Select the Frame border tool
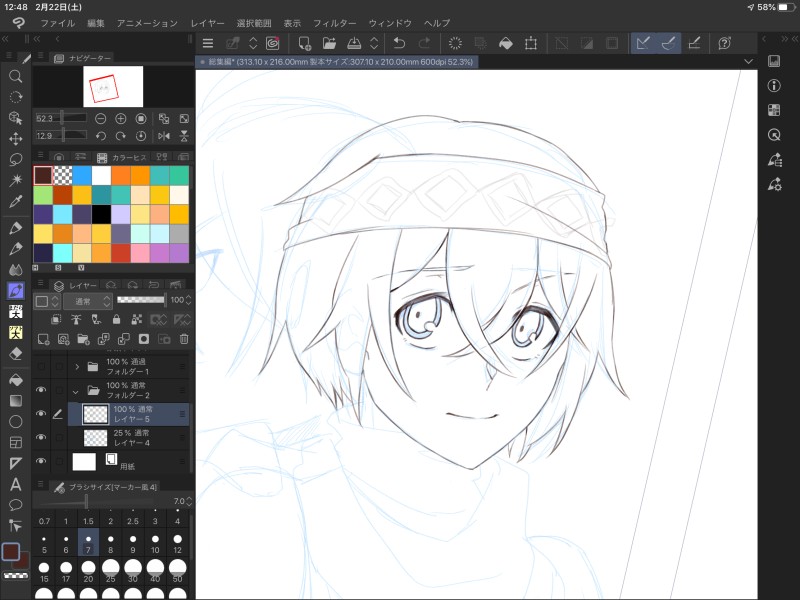Screen dimensions: 800x600 [x=16, y=442]
